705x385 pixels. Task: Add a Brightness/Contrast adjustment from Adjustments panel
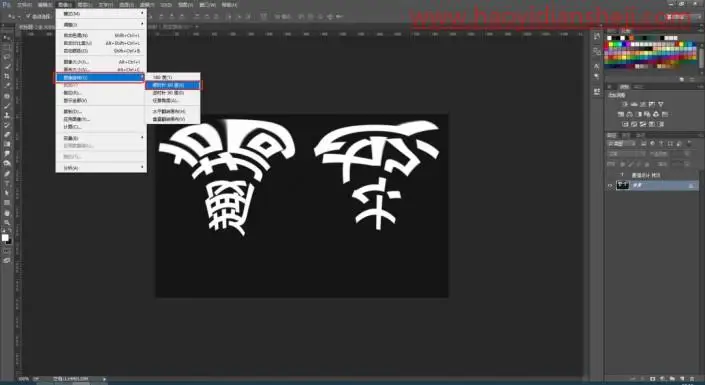pos(625,104)
